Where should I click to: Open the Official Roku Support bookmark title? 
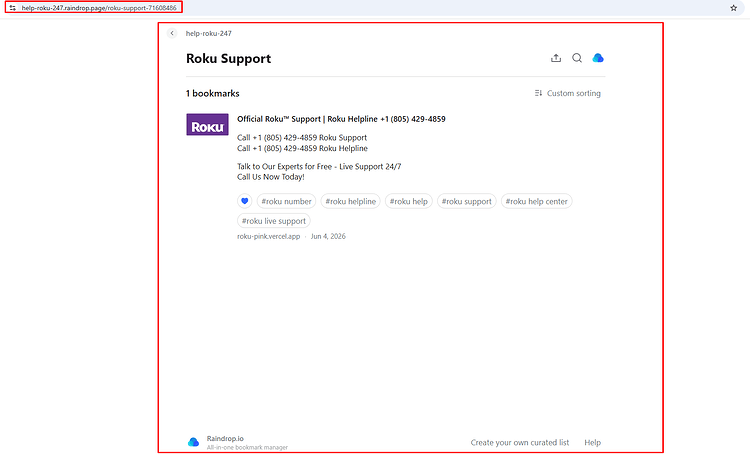pyautogui.click(x=341, y=119)
